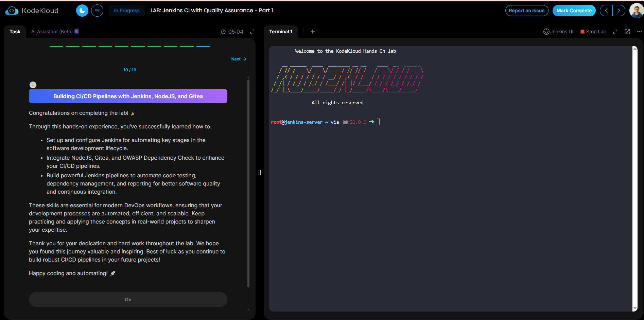The image size is (644, 320).
Task: Mark the lab as complete
Action: [574, 11]
